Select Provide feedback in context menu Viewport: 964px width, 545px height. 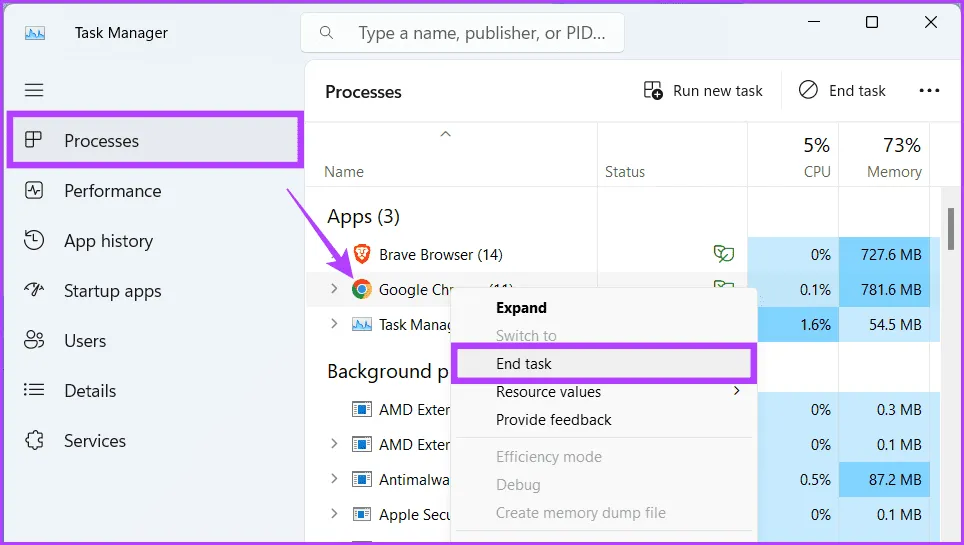coord(553,420)
